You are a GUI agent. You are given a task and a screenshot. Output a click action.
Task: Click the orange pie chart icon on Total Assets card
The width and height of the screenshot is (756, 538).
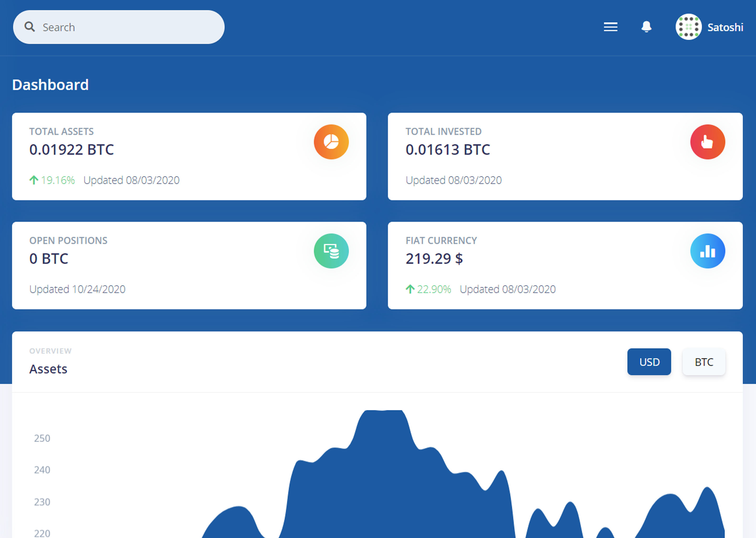tap(331, 142)
